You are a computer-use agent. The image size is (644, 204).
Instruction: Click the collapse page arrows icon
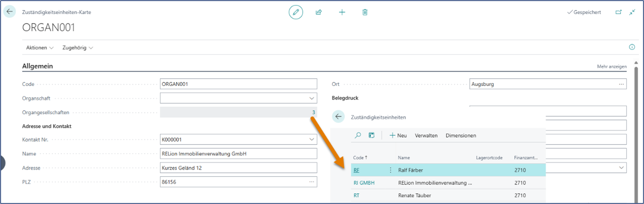632,12
